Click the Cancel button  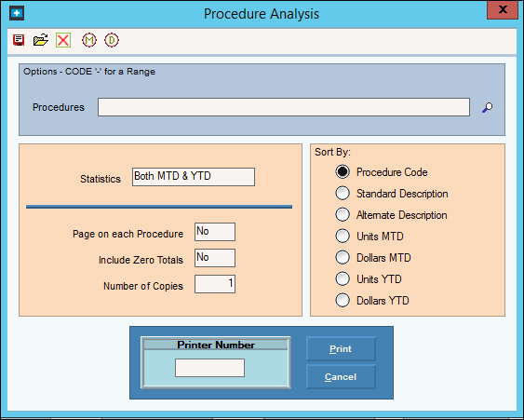[341, 377]
